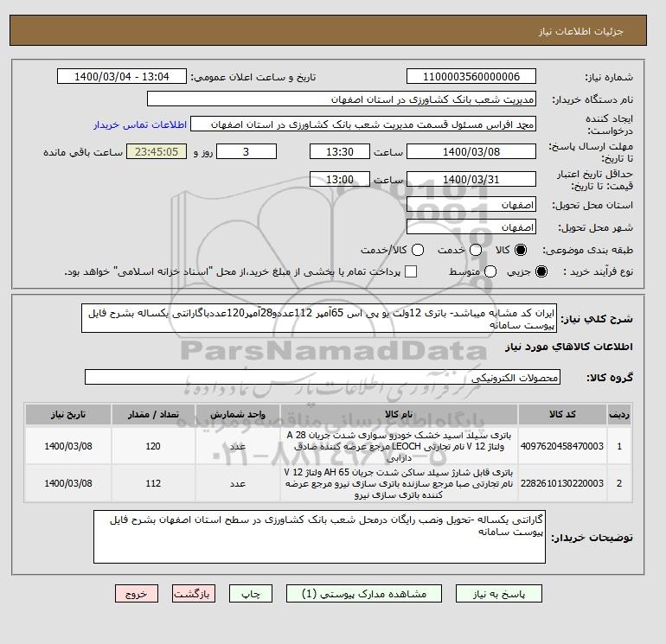Click the گروه کالا محصولات الکترونیکی field
The image size is (666, 644).
[323, 377]
